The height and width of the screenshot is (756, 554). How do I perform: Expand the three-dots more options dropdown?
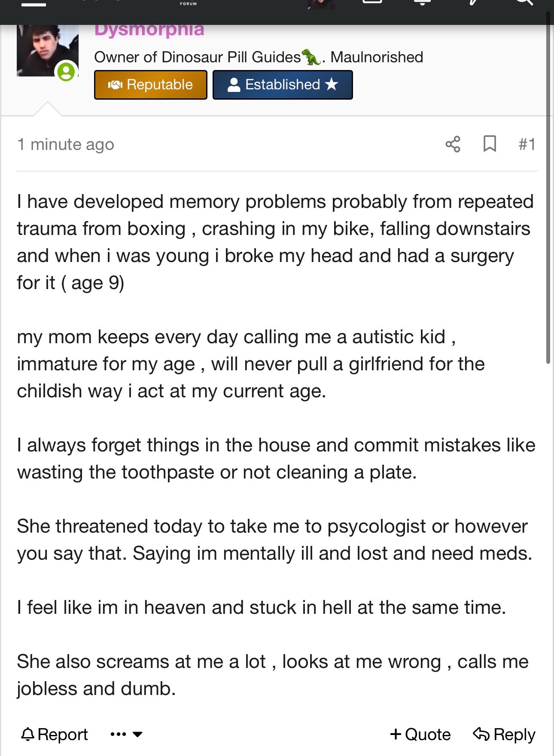(x=126, y=735)
